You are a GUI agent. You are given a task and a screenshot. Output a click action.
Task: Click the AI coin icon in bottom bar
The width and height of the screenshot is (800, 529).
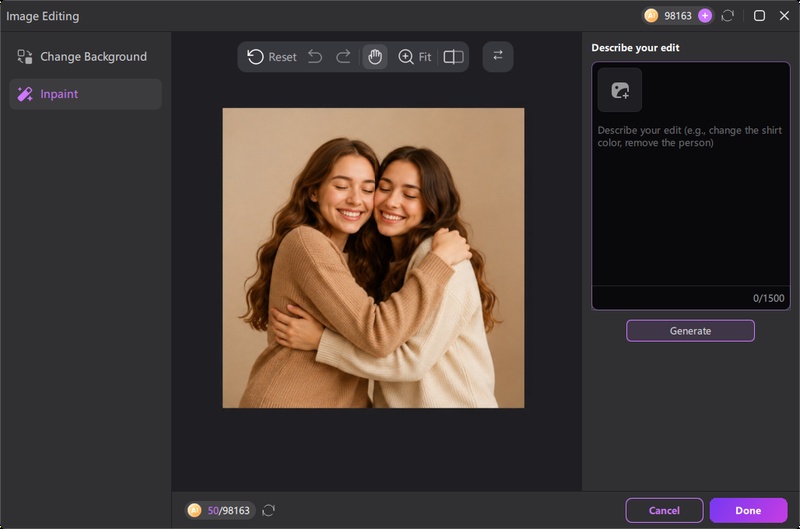194,510
